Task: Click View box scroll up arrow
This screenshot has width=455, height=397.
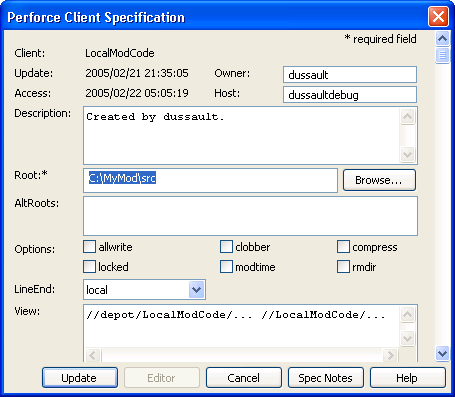Action: tap(407, 314)
